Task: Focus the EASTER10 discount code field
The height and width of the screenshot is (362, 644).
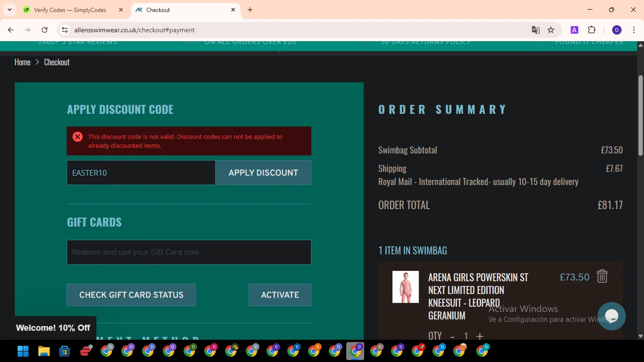Action: (141, 173)
